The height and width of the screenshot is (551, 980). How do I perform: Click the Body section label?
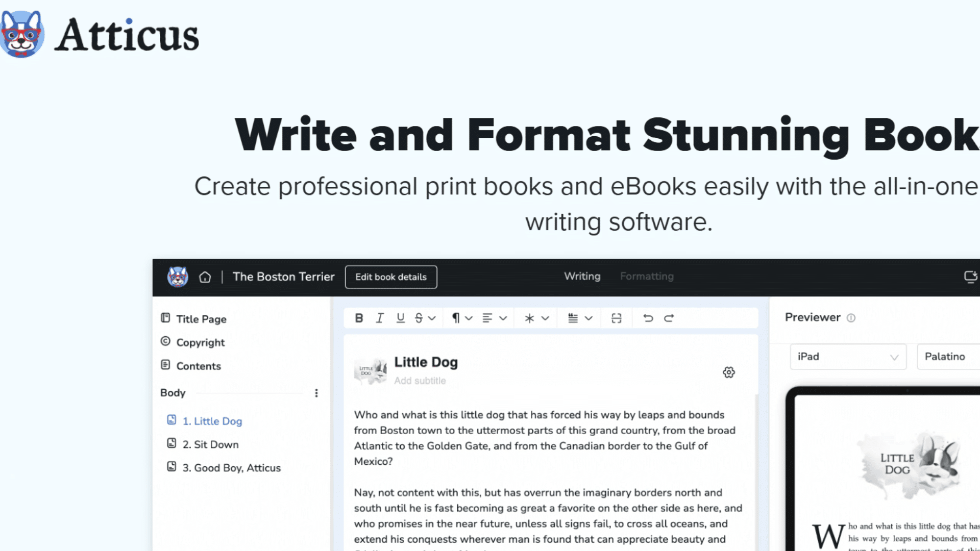click(173, 393)
